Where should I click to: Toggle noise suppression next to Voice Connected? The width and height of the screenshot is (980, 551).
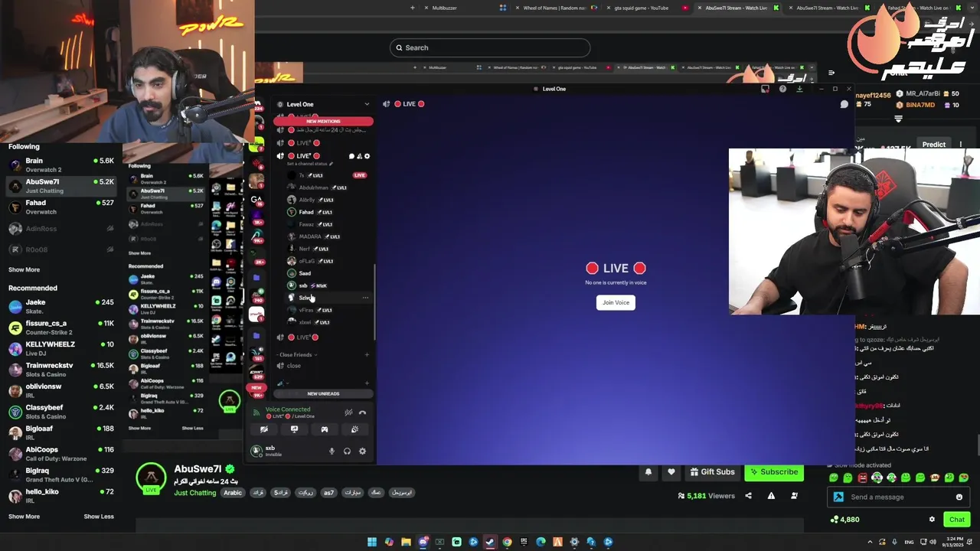click(348, 412)
